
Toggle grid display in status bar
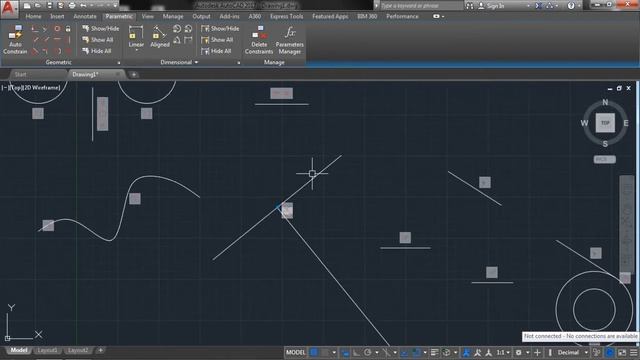314,353
